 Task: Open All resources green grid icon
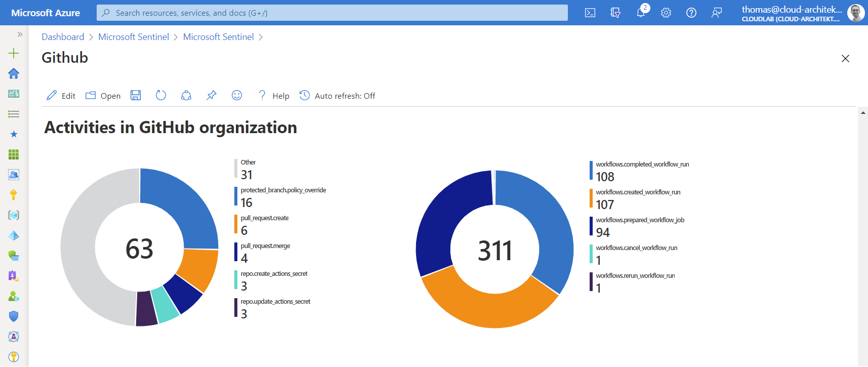(x=14, y=154)
